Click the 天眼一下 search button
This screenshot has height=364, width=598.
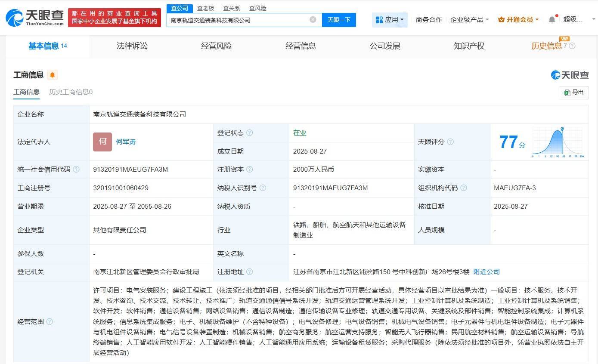pos(339,19)
